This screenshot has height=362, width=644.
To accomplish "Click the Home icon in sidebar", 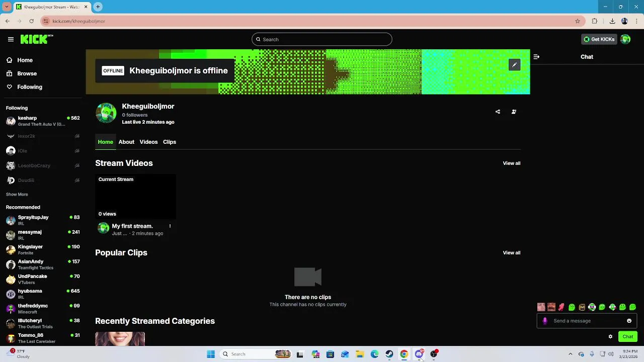I will click(10, 60).
